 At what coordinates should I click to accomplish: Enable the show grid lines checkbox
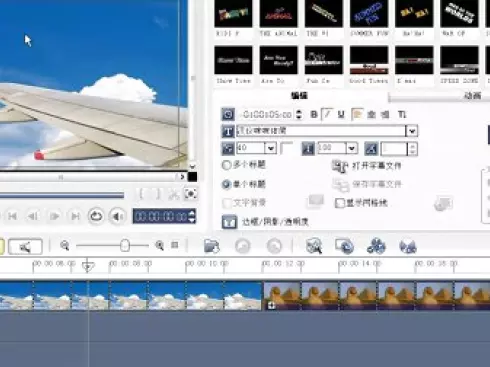(x=339, y=203)
